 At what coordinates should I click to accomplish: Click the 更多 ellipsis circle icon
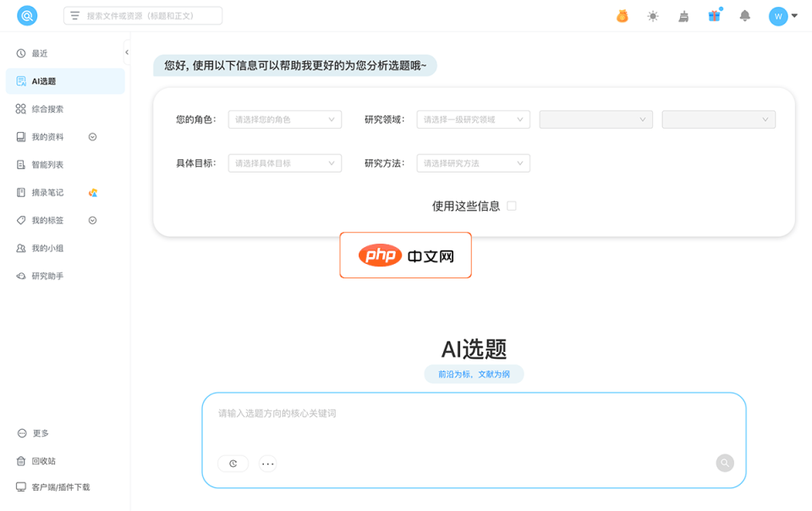pyautogui.click(x=22, y=433)
